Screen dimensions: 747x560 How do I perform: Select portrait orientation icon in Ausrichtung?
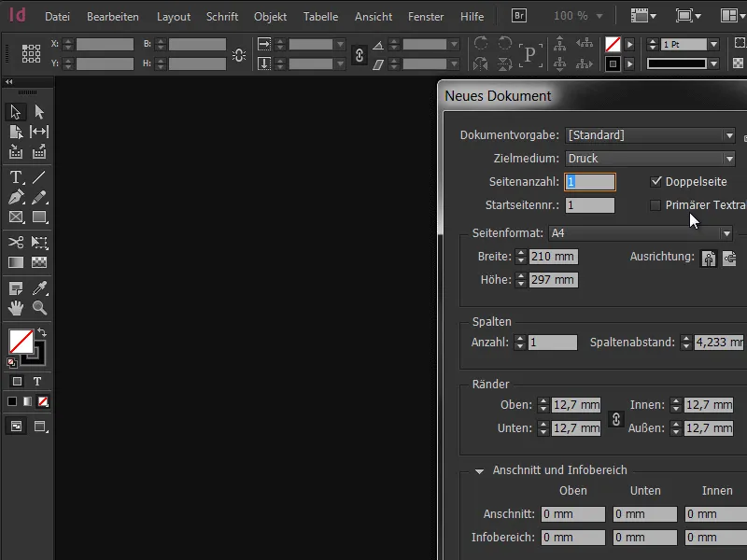coord(709,259)
